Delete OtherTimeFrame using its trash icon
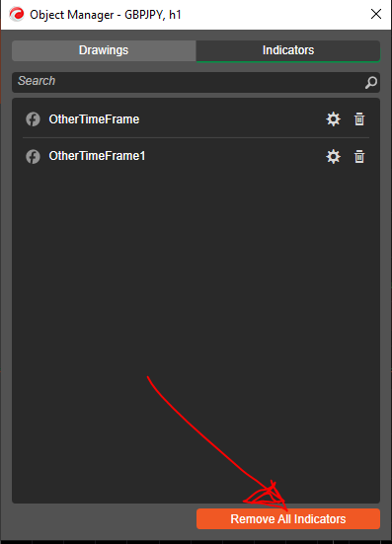392x544 pixels. tap(359, 119)
